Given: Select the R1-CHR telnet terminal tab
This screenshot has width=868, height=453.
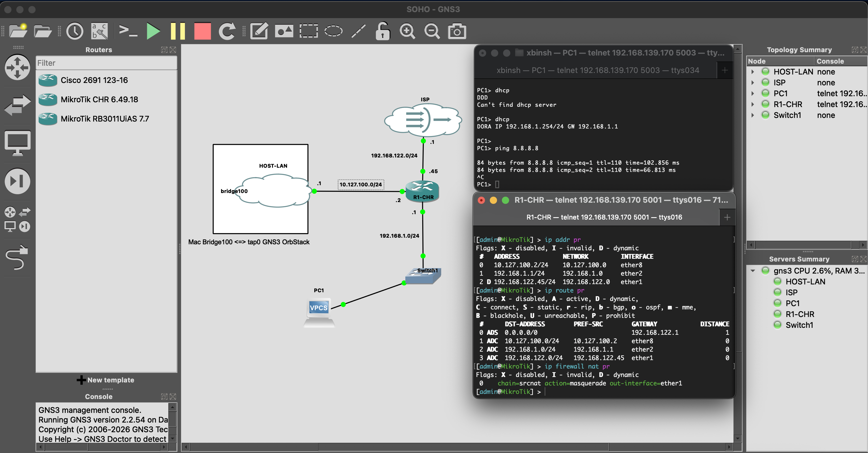Looking at the screenshot, I should pos(604,217).
